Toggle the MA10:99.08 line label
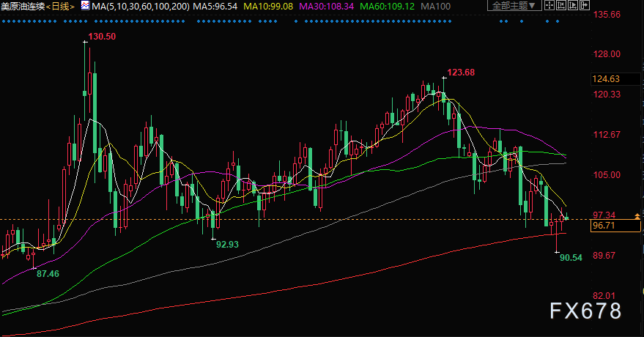Screen dimensions: 644x337 tap(268, 6)
